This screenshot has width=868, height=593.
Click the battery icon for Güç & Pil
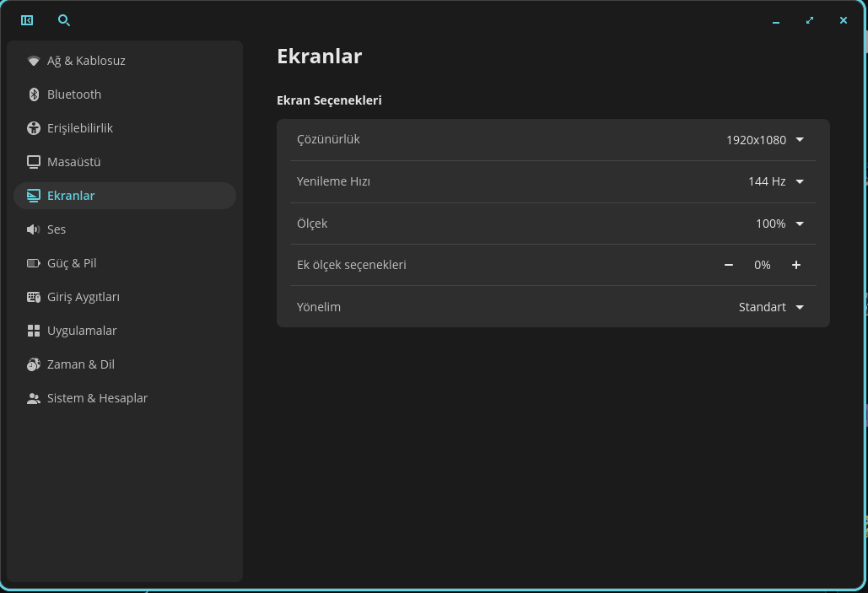(x=33, y=263)
